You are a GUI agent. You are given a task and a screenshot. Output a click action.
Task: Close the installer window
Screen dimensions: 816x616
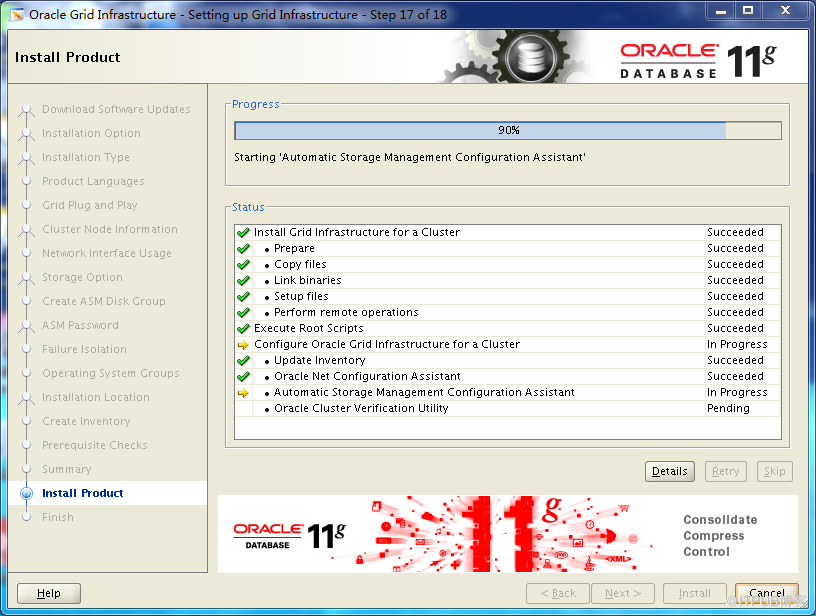click(785, 11)
